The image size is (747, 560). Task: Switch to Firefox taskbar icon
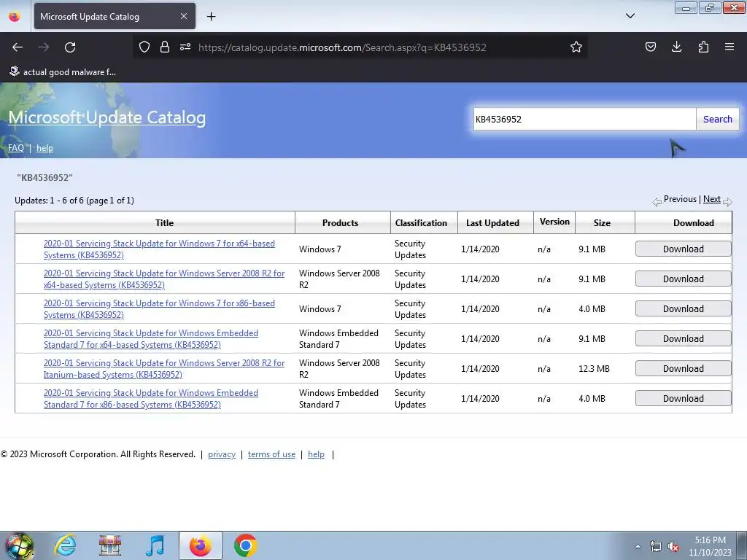(200, 545)
